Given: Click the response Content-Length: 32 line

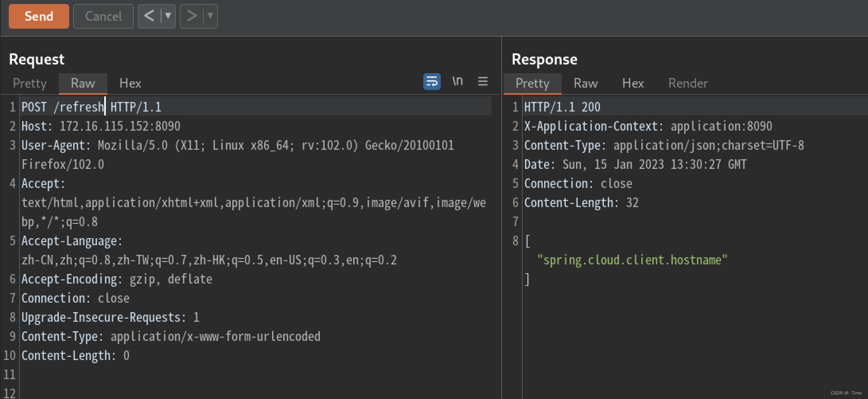Looking at the screenshot, I should (581, 203).
